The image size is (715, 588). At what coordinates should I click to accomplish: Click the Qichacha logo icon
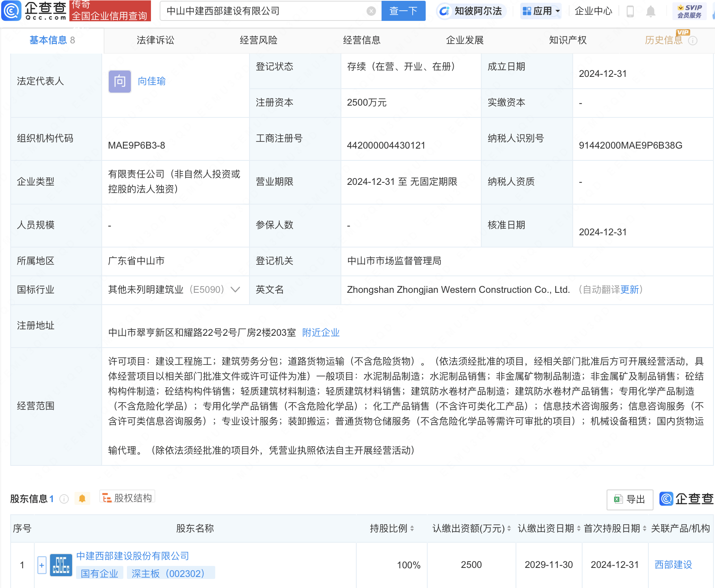click(11, 11)
